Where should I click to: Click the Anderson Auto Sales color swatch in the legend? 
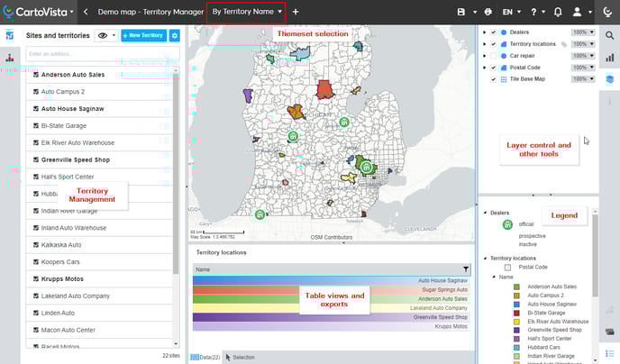tap(516, 287)
